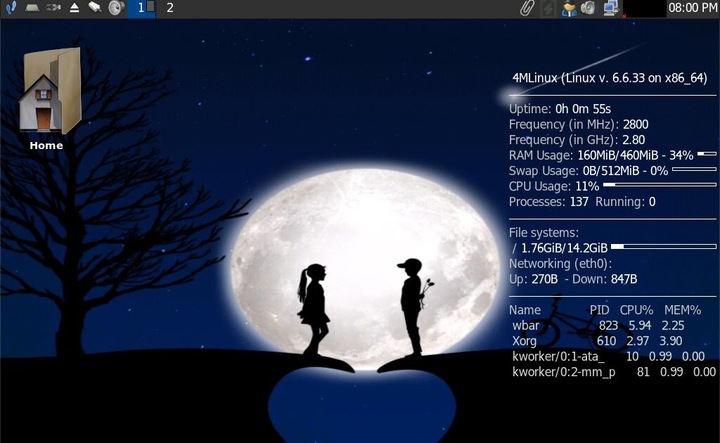This screenshot has height=443, width=720.
Task: Click the tag-shaped icon in top panel
Action: 95,8
